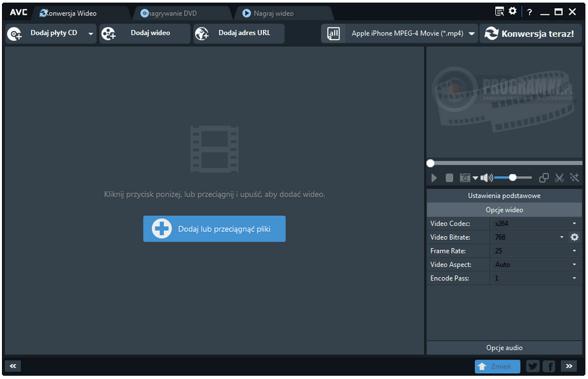588x379 pixels.
Task: Click the AVC logo
Action: pos(18,12)
